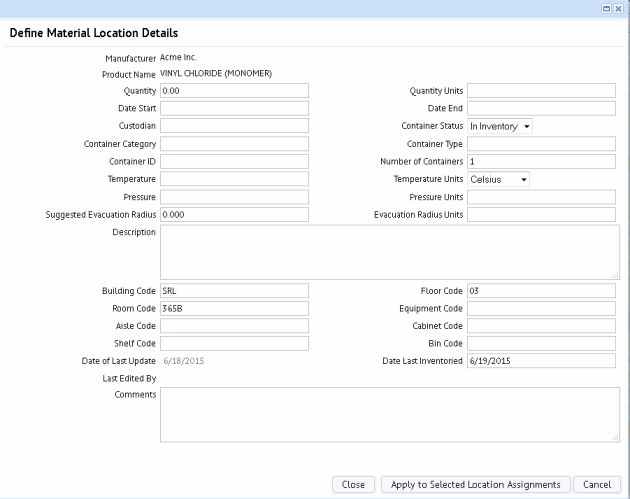Click the Floor Code field
630x499 pixels.
tap(541, 291)
